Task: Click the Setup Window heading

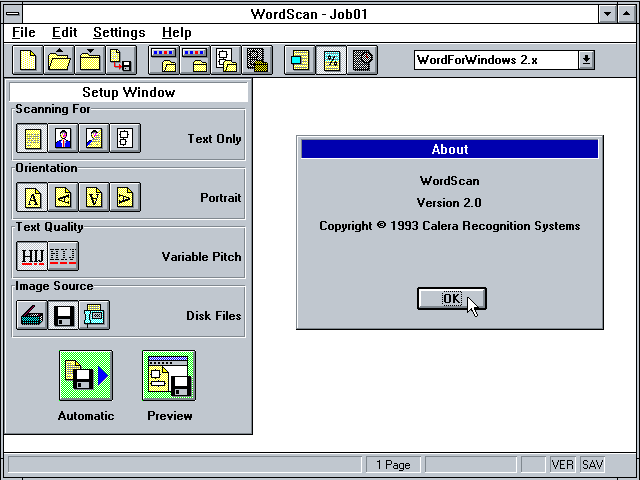Action: coord(129,92)
